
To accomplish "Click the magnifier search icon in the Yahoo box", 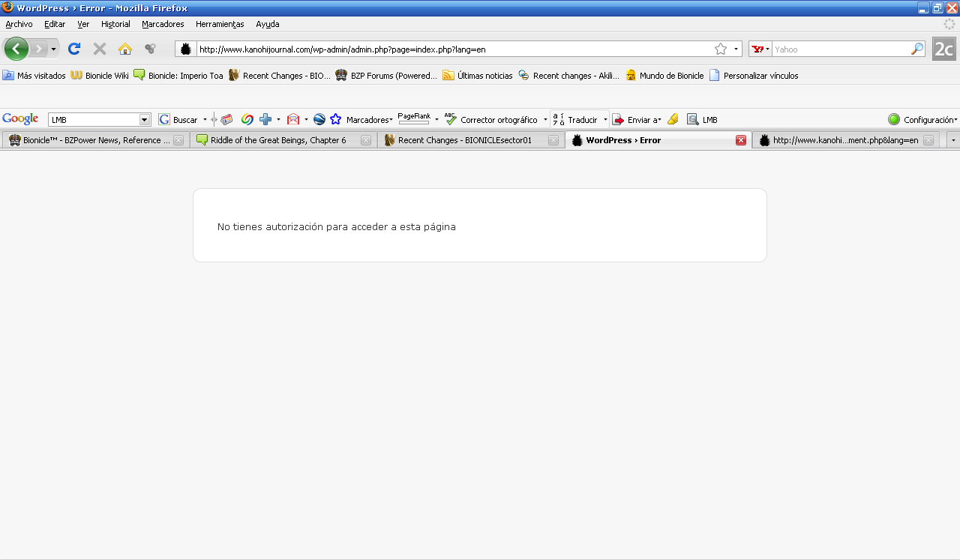I will point(917,49).
